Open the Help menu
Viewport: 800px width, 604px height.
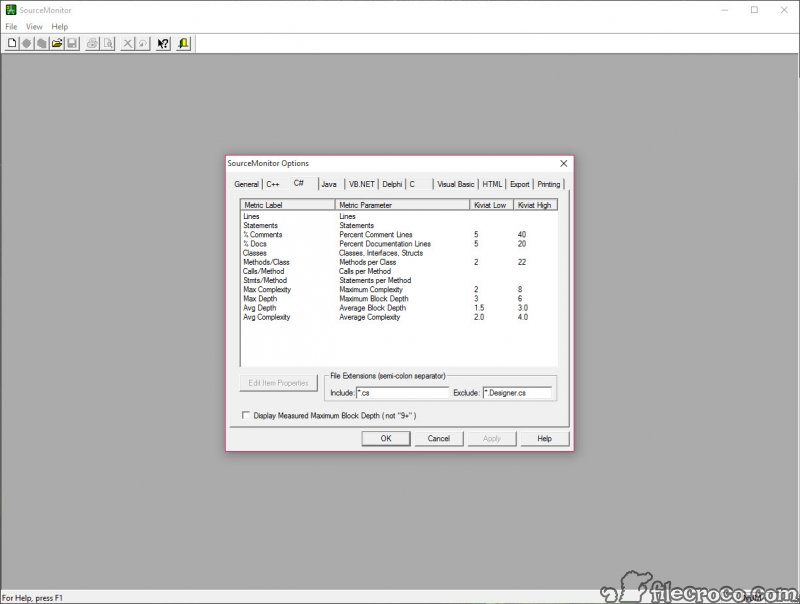pyautogui.click(x=60, y=27)
